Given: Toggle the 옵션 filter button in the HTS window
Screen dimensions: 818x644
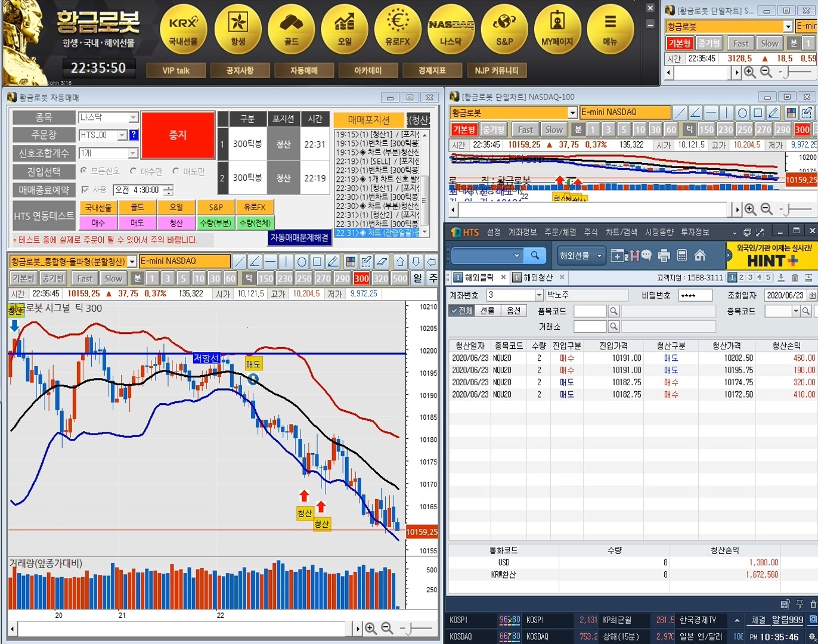Looking at the screenshot, I should [x=513, y=311].
